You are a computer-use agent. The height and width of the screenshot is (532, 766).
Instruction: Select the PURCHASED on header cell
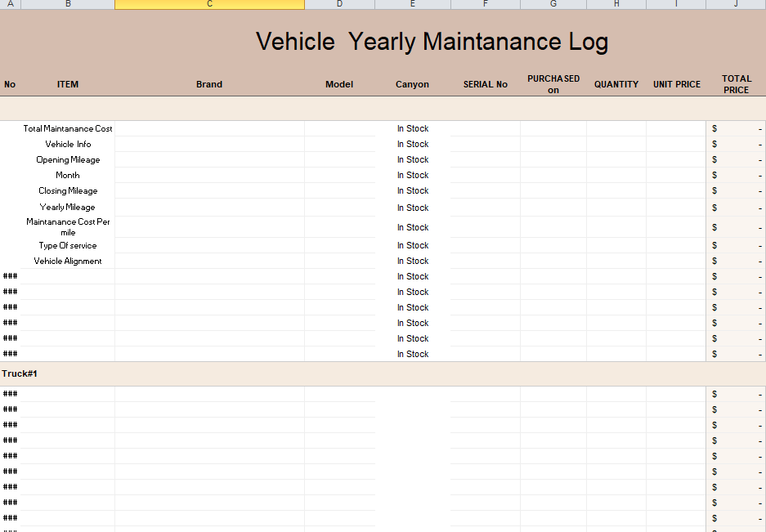(x=553, y=84)
